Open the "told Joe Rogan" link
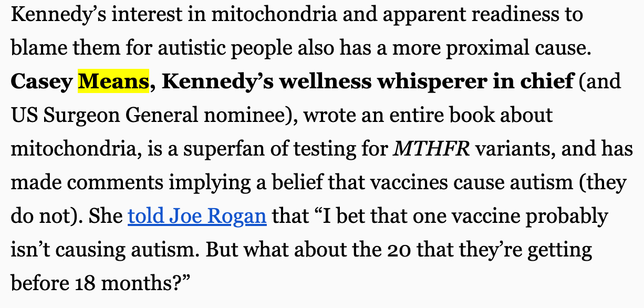644x308 pixels. tap(197, 217)
